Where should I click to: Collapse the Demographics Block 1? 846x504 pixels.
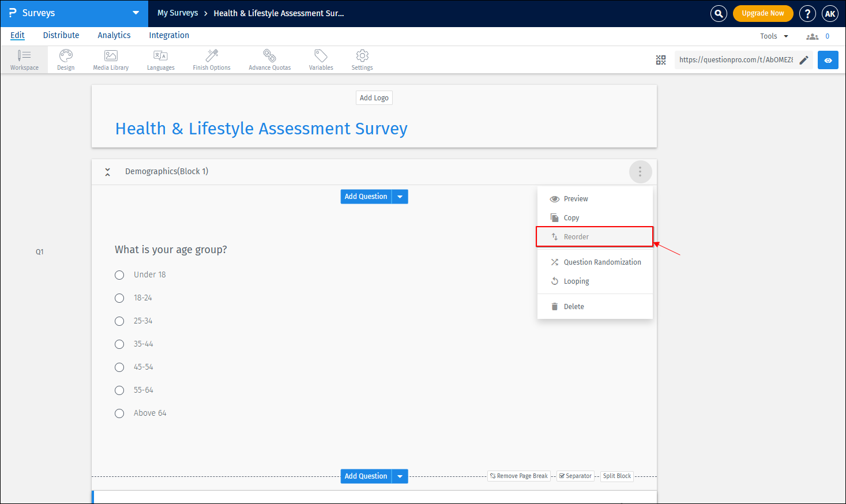107,171
